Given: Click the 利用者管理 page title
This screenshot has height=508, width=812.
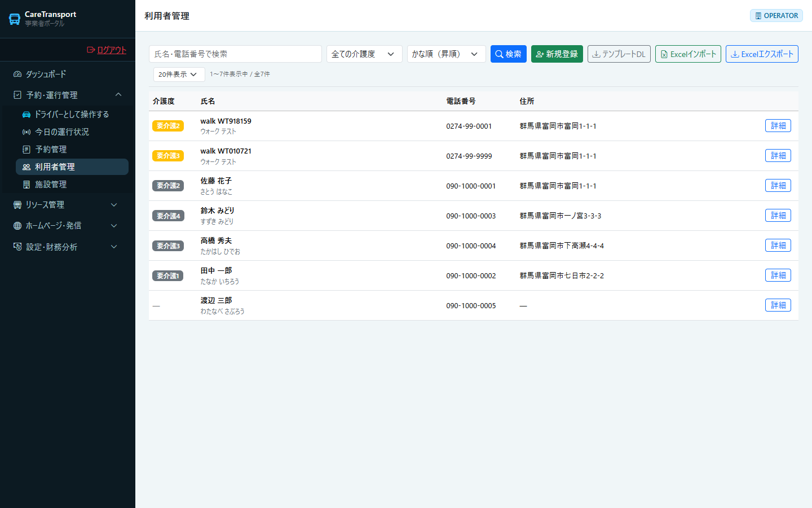Looking at the screenshot, I should click(x=167, y=16).
